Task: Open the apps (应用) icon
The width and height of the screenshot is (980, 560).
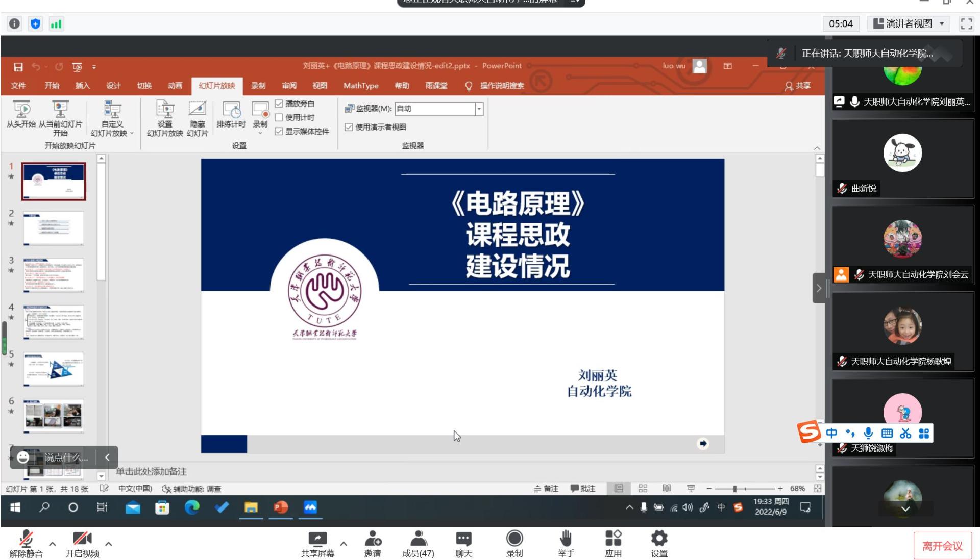Action: (613, 539)
